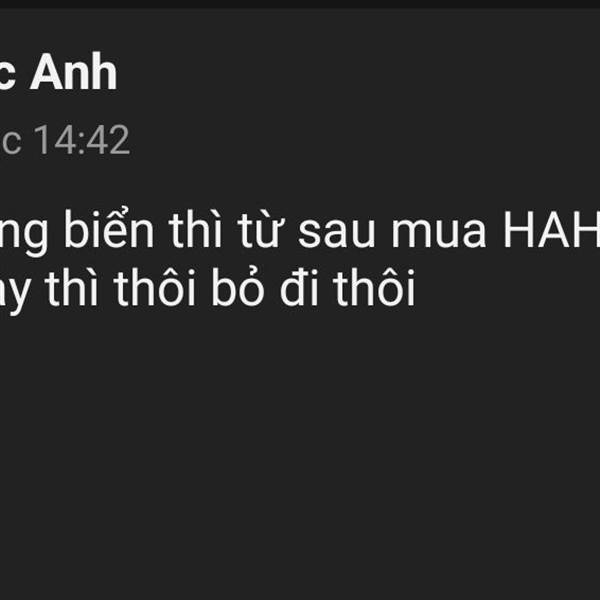
Task: Click the partial letter 'c' before the 14:42 time
Action: pos(10,143)
